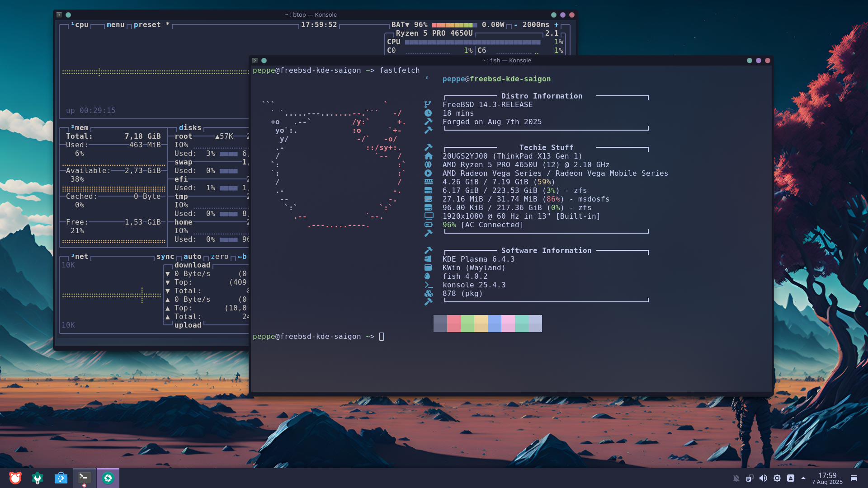Cycle the btop preset option
Image resolution: width=868 pixels, height=488 pixels.
pyautogui.click(x=151, y=25)
